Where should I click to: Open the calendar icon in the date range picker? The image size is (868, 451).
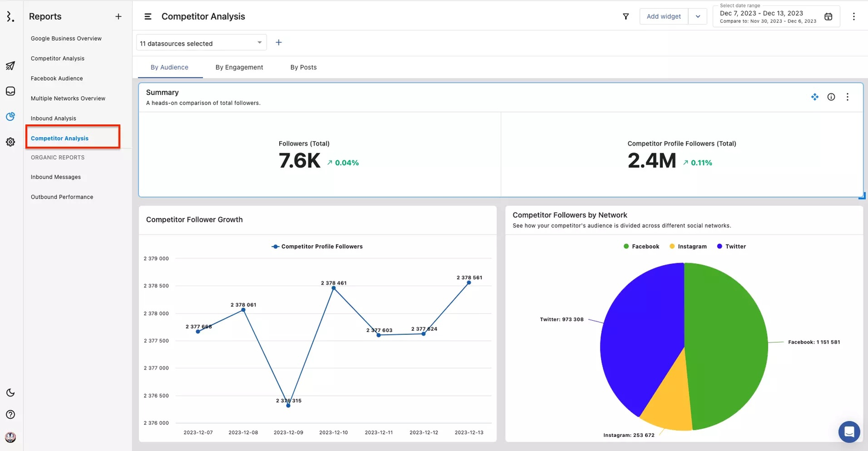point(828,16)
